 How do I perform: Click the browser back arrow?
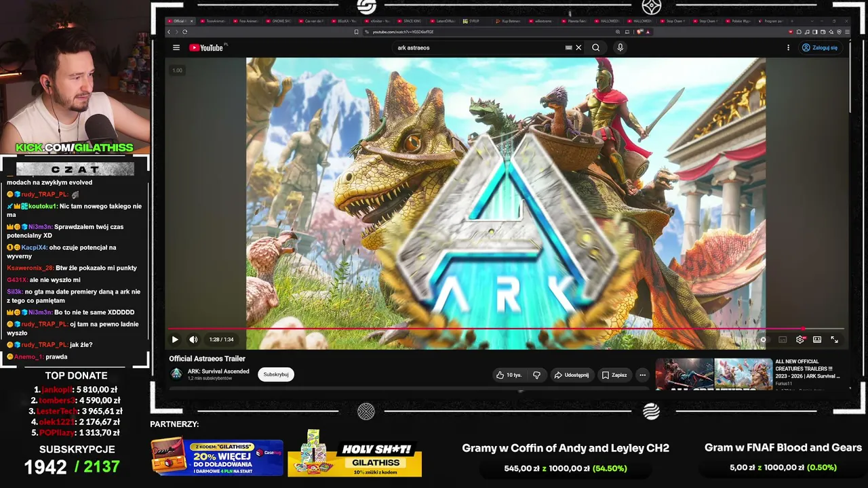170,31
